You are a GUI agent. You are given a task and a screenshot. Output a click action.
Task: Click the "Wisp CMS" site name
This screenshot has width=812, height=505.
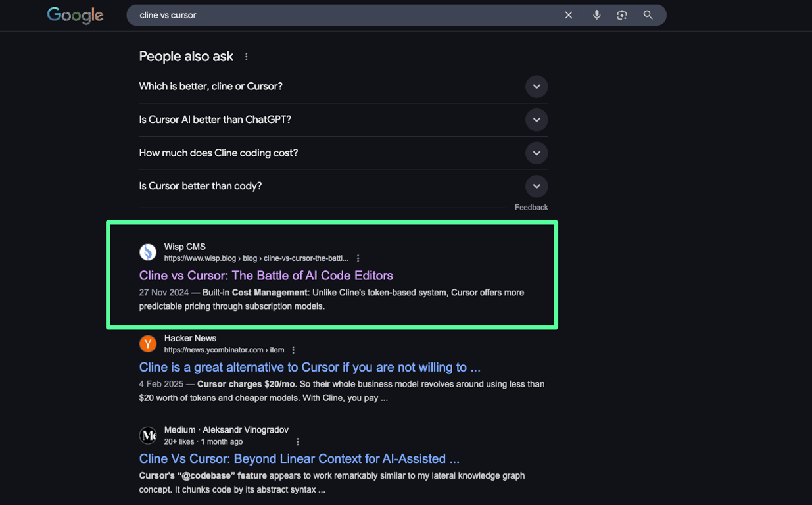(185, 247)
